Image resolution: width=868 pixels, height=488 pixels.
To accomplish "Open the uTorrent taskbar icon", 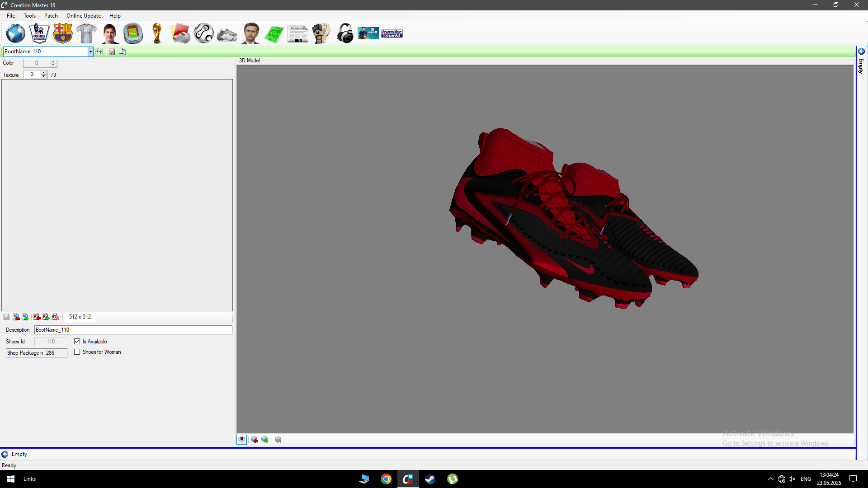I will pyautogui.click(x=453, y=479).
